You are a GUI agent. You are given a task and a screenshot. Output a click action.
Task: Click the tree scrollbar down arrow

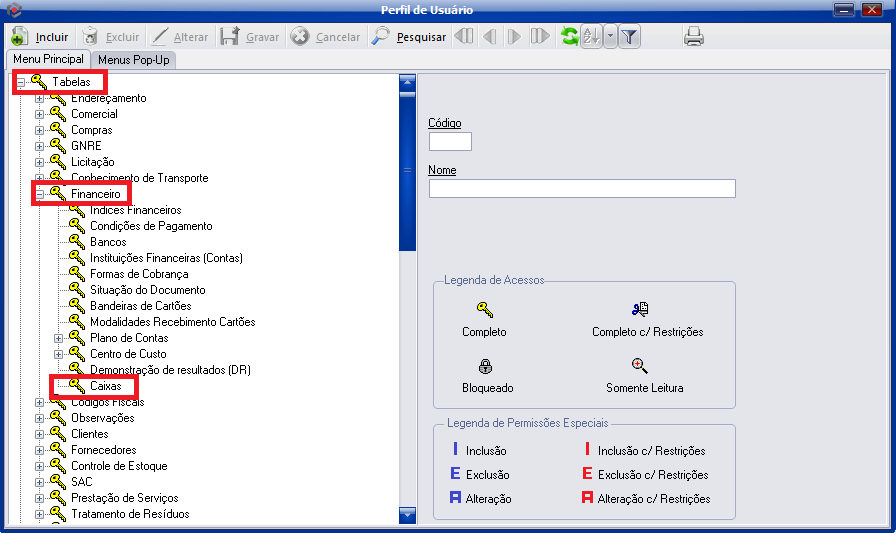(407, 516)
